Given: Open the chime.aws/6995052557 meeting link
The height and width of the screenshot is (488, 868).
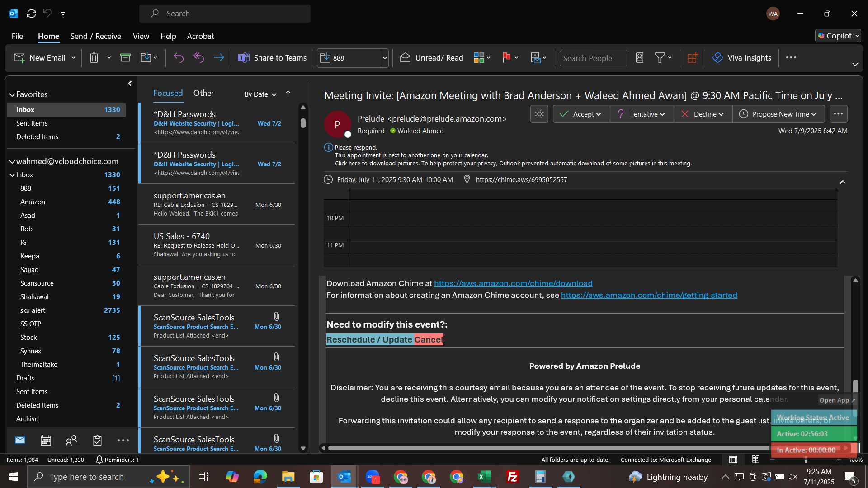Looking at the screenshot, I should pyautogui.click(x=521, y=179).
